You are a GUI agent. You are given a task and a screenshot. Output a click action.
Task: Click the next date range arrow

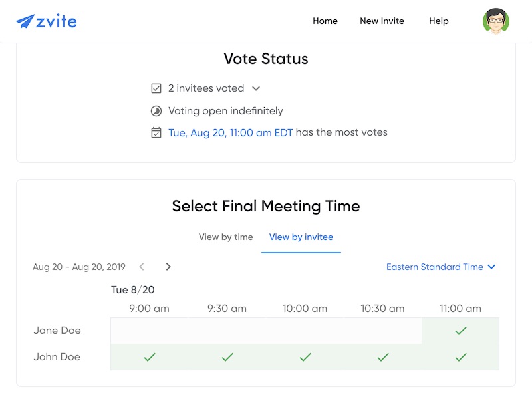coord(168,267)
